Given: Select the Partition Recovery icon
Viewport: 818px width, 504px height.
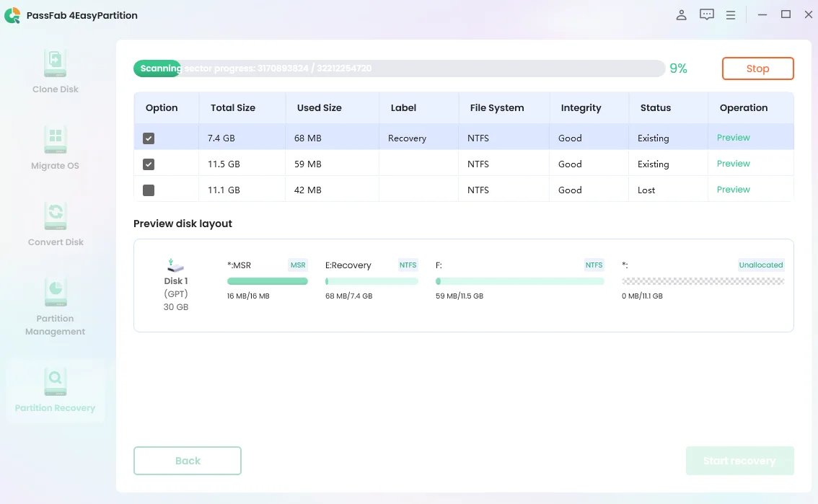Looking at the screenshot, I should tap(56, 382).
